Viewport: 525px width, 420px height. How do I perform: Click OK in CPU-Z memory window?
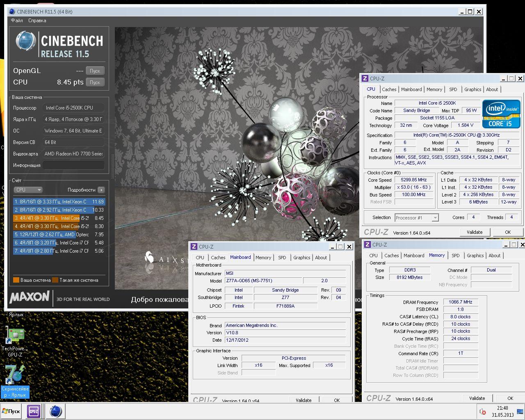click(510, 398)
